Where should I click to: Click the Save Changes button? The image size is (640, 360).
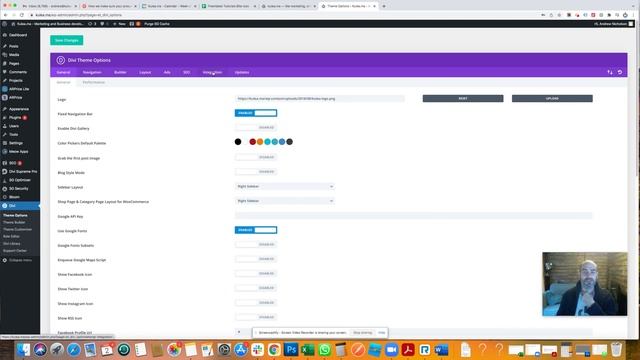[x=67, y=40]
